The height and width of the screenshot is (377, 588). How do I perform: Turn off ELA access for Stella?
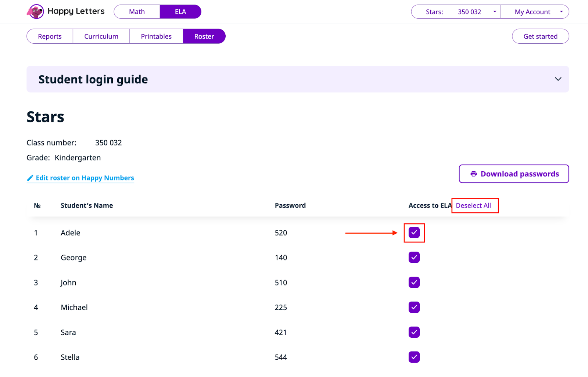(x=414, y=357)
